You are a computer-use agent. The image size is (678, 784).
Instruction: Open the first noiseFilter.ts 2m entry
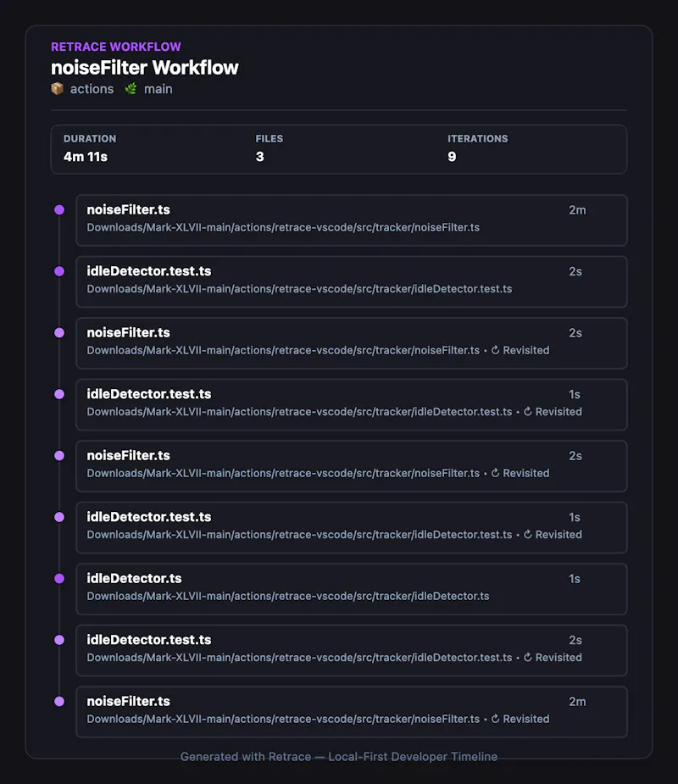(352, 220)
